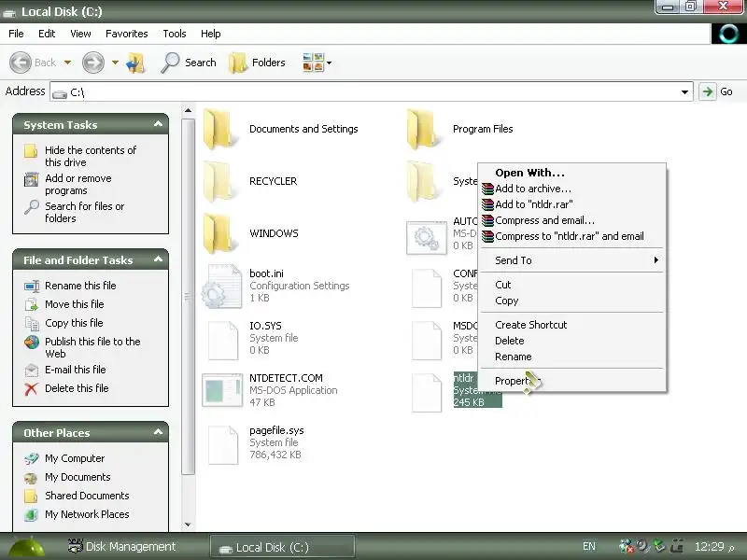
Task: Click the Forward navigation arrow icon
Action: (92, 63)
